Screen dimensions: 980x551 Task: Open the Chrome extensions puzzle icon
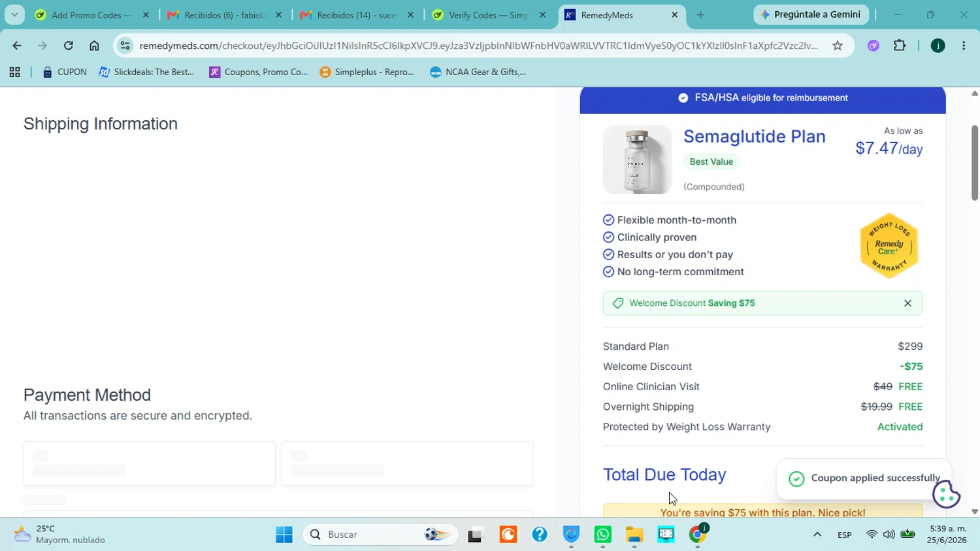pyautogui.click(x=900, y=45)
